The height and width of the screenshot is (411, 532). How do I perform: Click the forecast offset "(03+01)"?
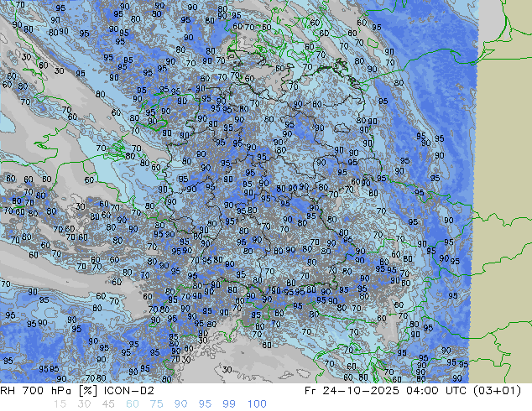point(497,391)
